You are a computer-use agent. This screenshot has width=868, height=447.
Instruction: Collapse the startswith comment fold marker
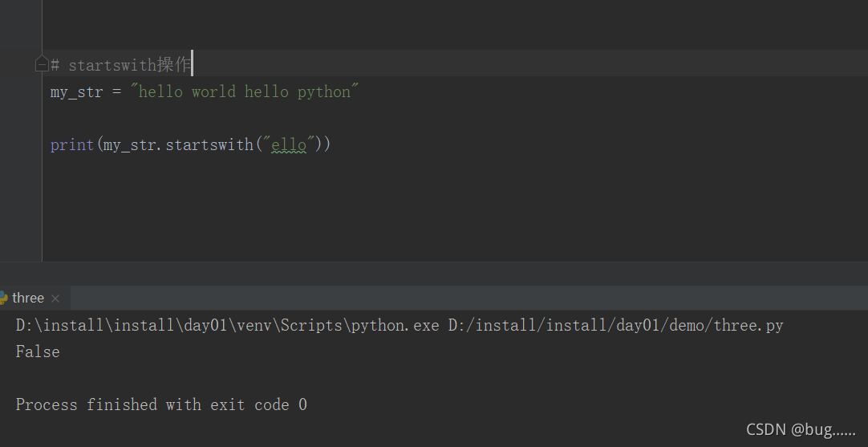(42, 64)
